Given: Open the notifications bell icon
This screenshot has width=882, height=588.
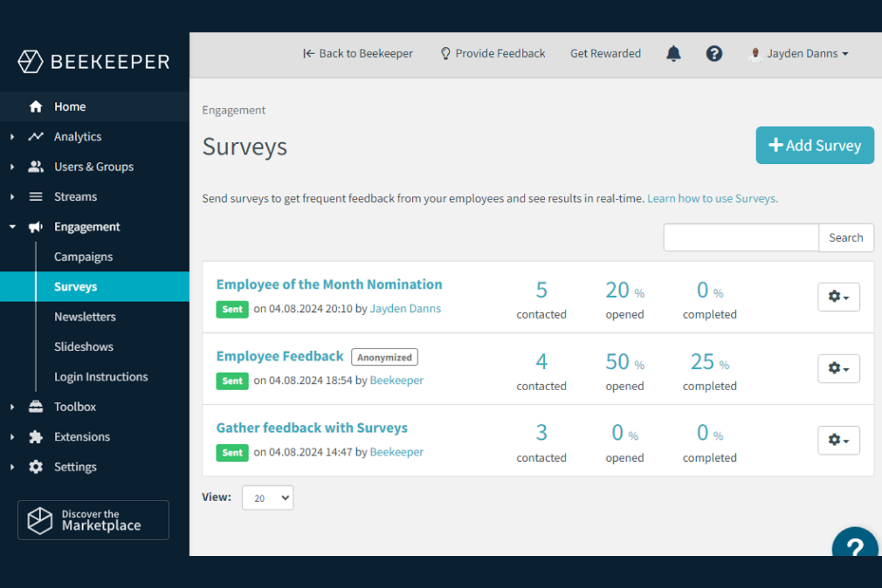Looking at the screenshot, I should pos(673,54).
